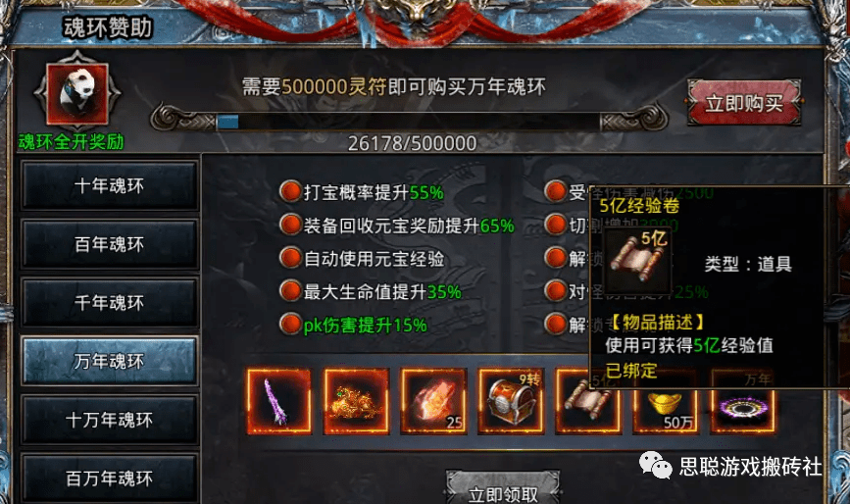Toggle the 装备回收元宝奖励提升65% orb
This screenshot has width=850, height=504.
[x=290, y=225]
